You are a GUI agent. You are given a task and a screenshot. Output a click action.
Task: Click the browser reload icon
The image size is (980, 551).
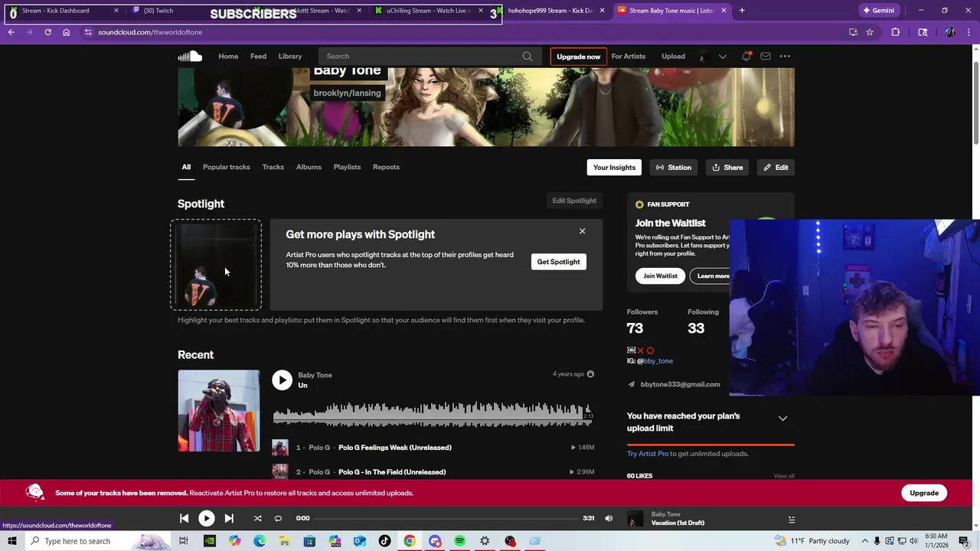click(x=47, y=32)
